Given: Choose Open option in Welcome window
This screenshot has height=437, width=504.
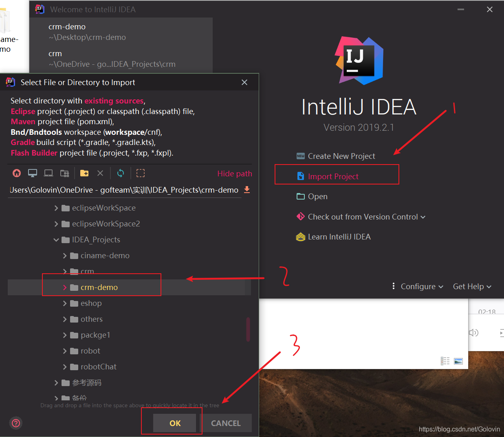Looking at the screenshot, I should (318, 196).
